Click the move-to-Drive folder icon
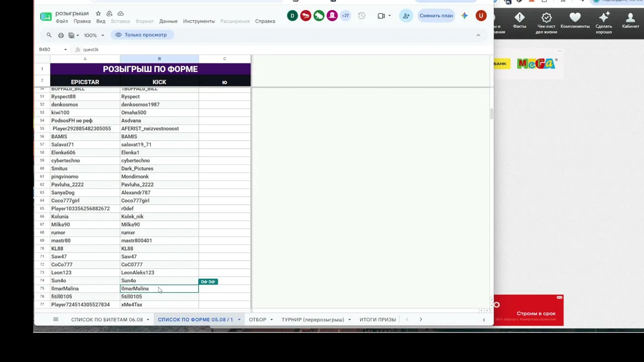The image size is (644, 362). pos(109,14)
